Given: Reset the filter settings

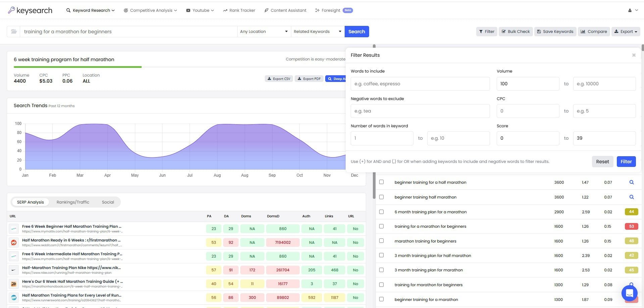Looking at the screenshot, I should click(602, 161).
